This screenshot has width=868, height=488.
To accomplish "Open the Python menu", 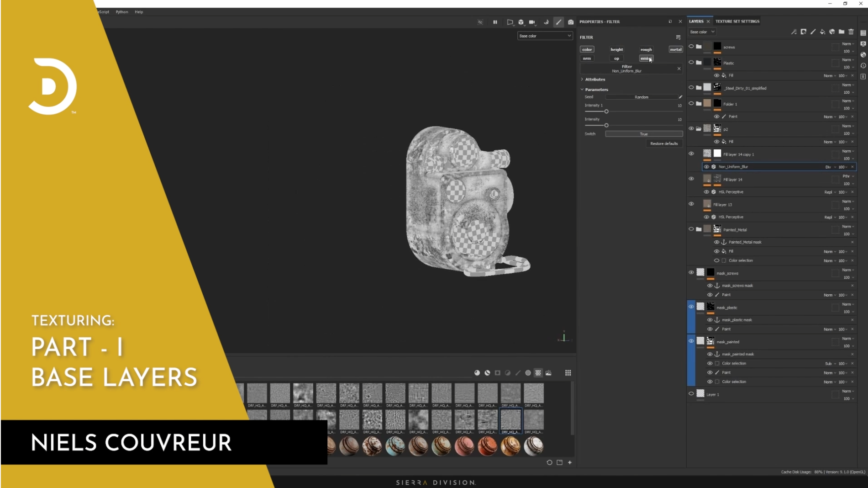I will pyautogui.click(x=122, y=12).
